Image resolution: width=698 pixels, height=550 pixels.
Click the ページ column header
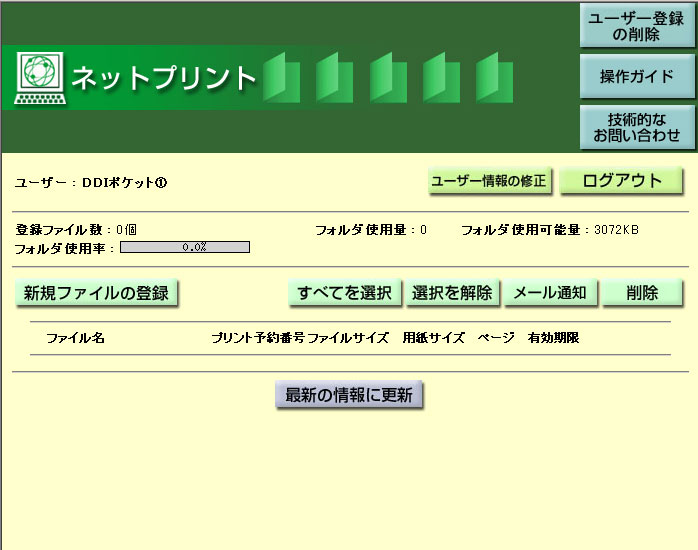tap(496, 338)
